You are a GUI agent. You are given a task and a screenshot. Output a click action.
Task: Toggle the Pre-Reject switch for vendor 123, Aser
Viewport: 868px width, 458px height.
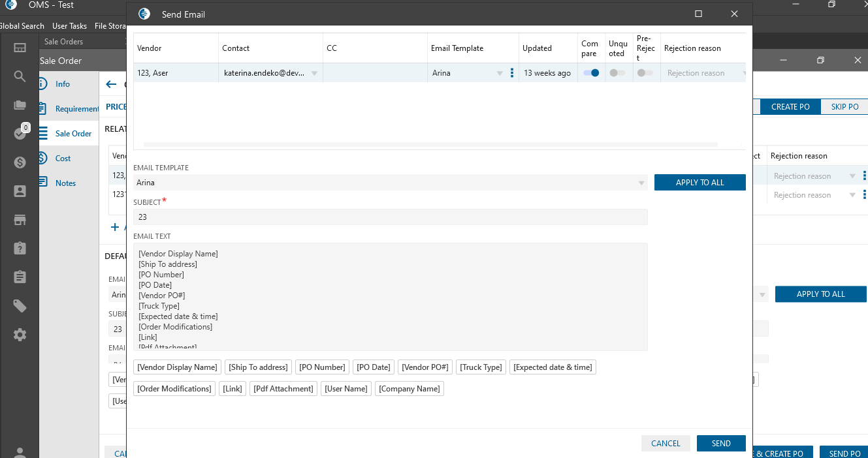click(645, 73)
